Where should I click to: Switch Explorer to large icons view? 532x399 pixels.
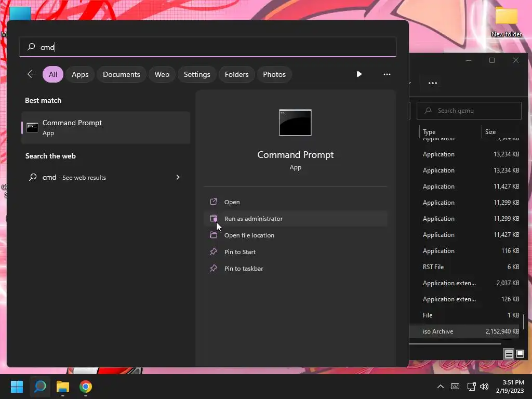tap(520, 354)
